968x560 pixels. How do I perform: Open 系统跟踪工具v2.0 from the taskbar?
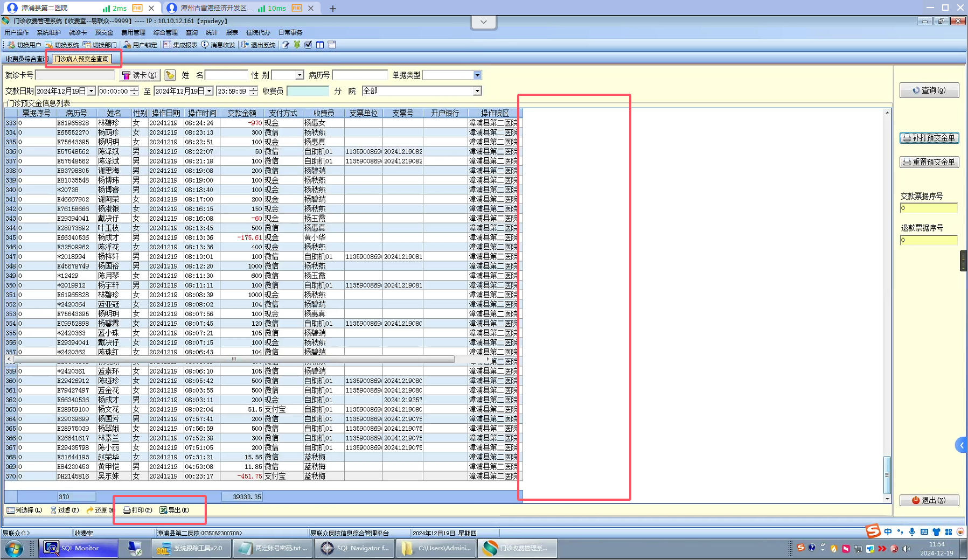tap(191, 548)
